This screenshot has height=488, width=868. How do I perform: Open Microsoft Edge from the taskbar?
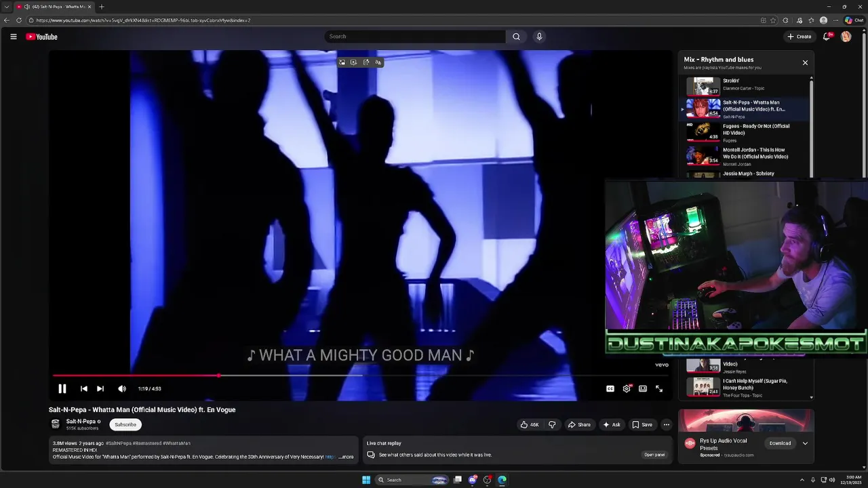click(502, 480)
